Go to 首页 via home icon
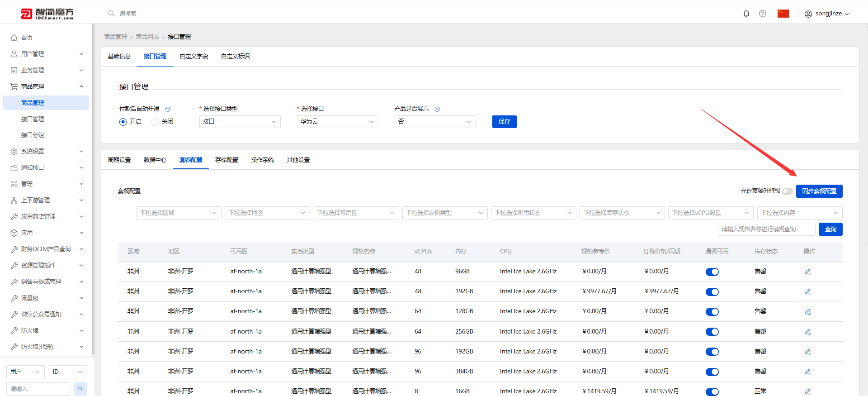Viewport: 868px width, 396px height. (x=14, y=38)
